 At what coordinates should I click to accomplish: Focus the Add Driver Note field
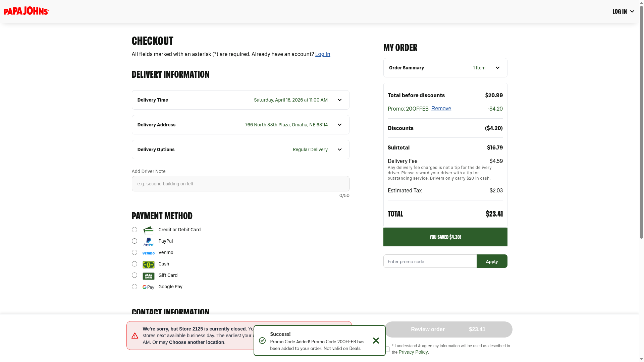pyautogui.click(x=240, y=184)
